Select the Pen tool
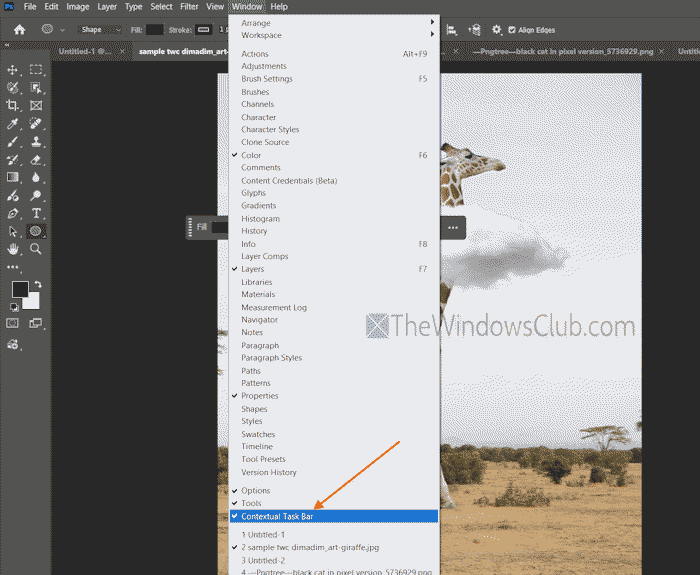Viewport: 700px width, 575px height. [12, 213]
